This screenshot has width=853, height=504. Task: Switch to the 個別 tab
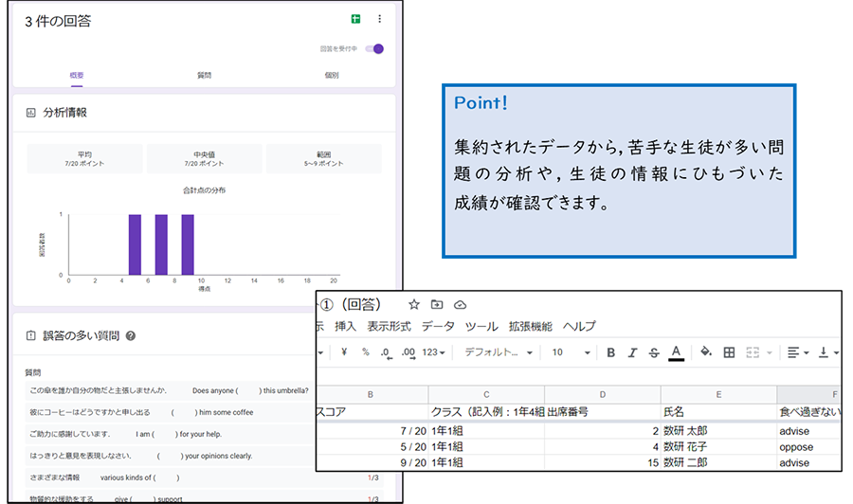tap(331, 75)
